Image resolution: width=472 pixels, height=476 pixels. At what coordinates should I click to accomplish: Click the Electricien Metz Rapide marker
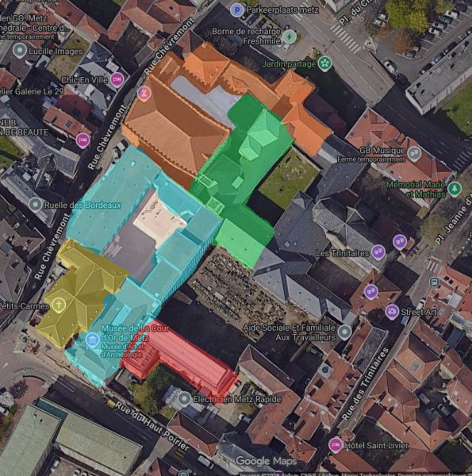pos(184,399)
